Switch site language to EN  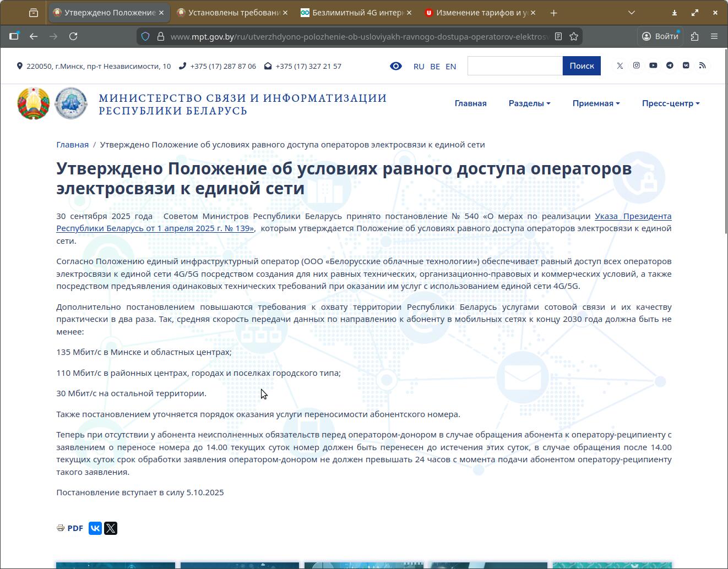(451, 66)
